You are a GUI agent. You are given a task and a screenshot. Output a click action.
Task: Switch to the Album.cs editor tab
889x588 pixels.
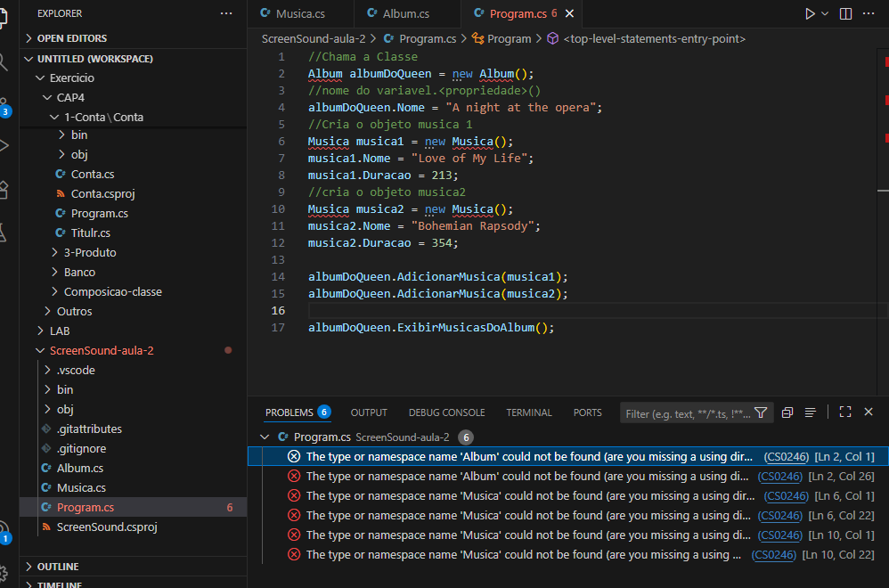(405, 14)
